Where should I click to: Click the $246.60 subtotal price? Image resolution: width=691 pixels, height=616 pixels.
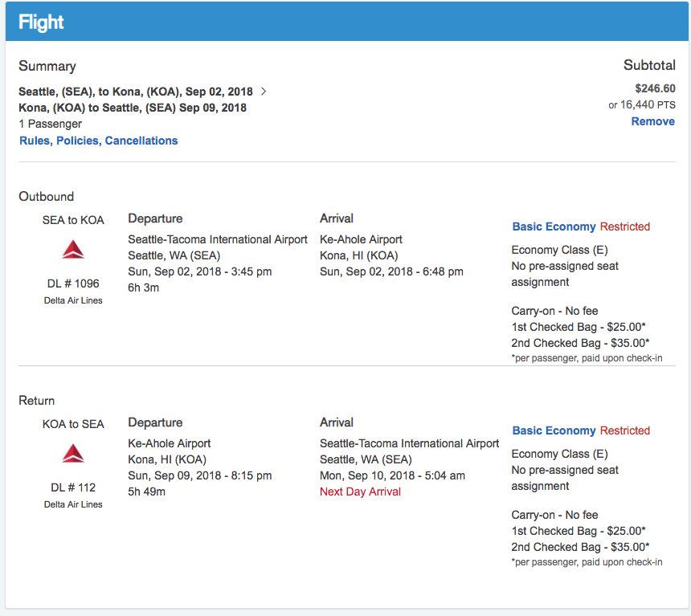pos(654,88)
